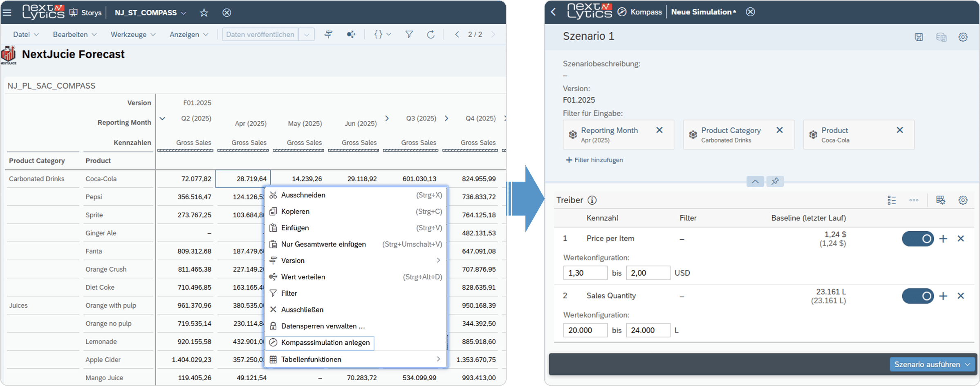
Task: Open the Reporting Month chevron dropdown
Action: click(162, 118)
